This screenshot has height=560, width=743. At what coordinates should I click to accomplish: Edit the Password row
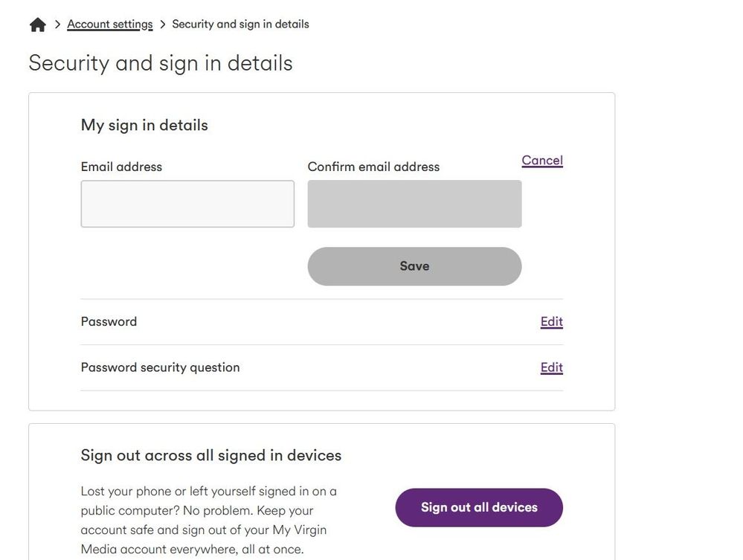(552, 322)
